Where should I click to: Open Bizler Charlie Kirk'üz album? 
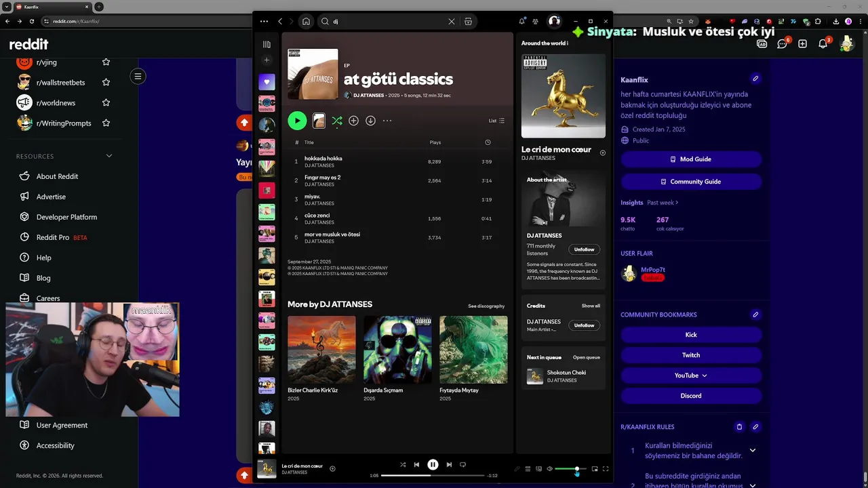point(321,359)
